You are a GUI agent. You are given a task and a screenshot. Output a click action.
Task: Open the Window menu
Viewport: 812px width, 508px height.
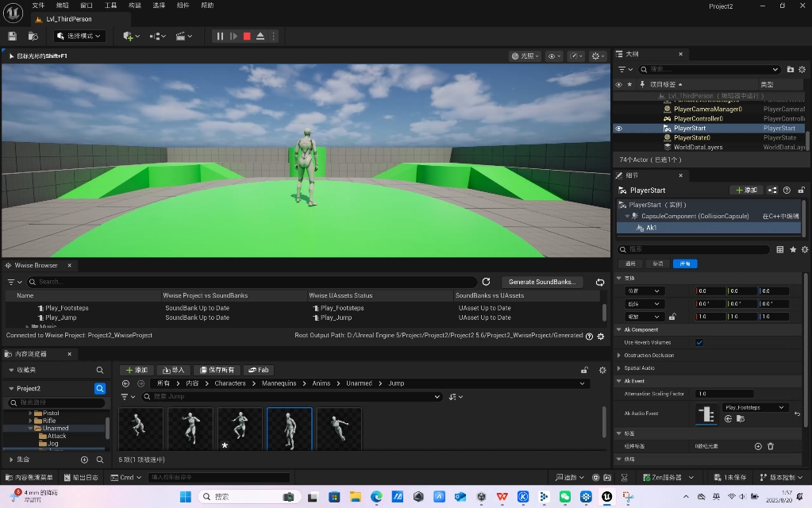click(x=87, y=6)
